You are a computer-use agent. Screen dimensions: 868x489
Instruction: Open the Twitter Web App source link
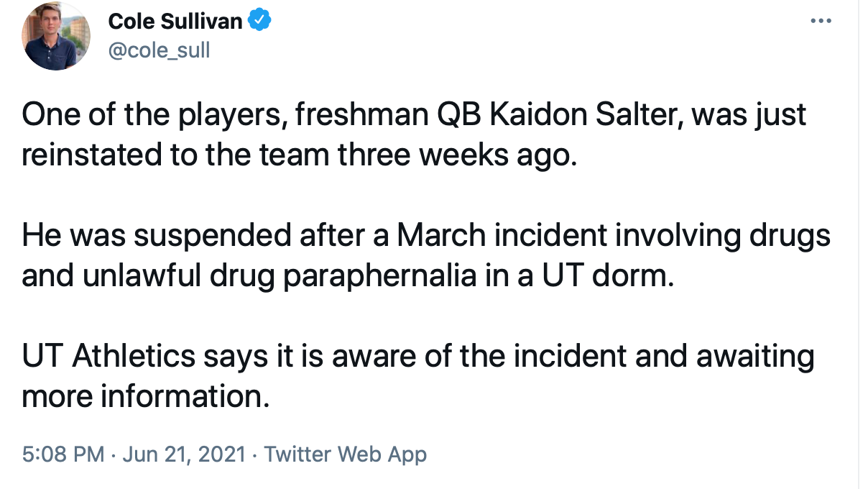pos(345,454)
